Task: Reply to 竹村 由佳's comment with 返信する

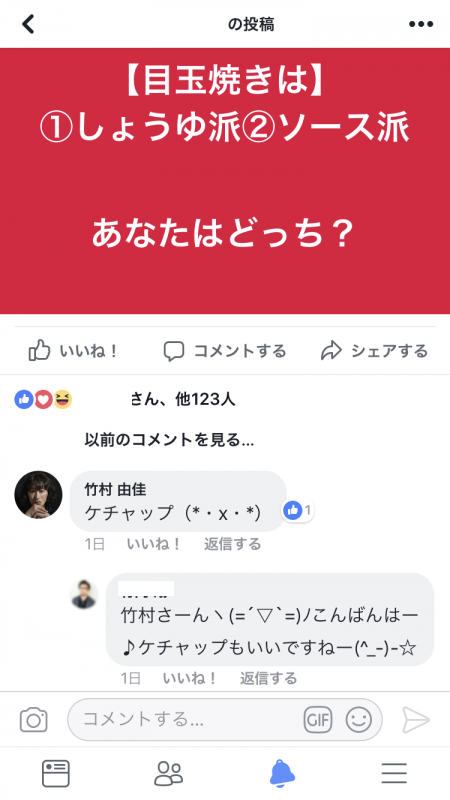Action: (x=233, y=544)
